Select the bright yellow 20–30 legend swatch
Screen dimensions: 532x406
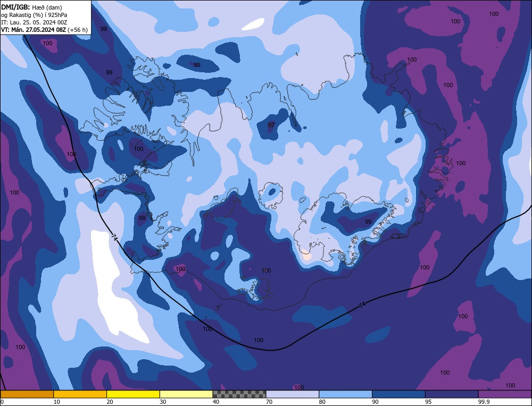point(133,394)
